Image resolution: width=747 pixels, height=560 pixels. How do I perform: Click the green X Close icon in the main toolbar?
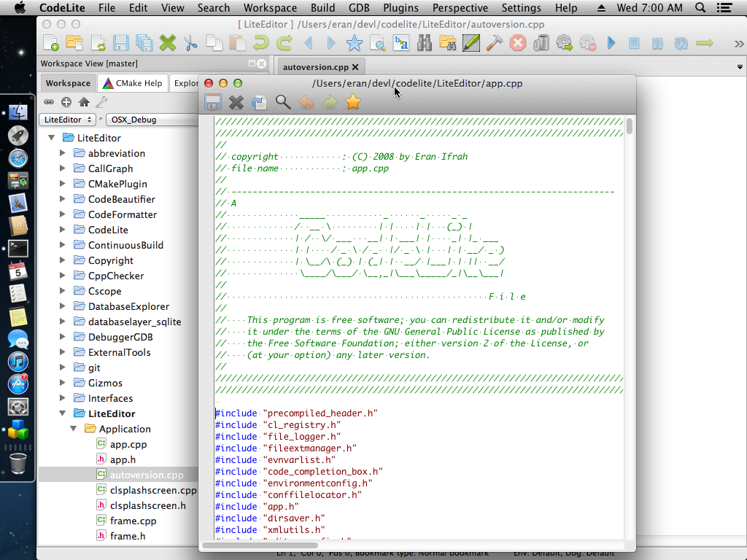point(168,43)
